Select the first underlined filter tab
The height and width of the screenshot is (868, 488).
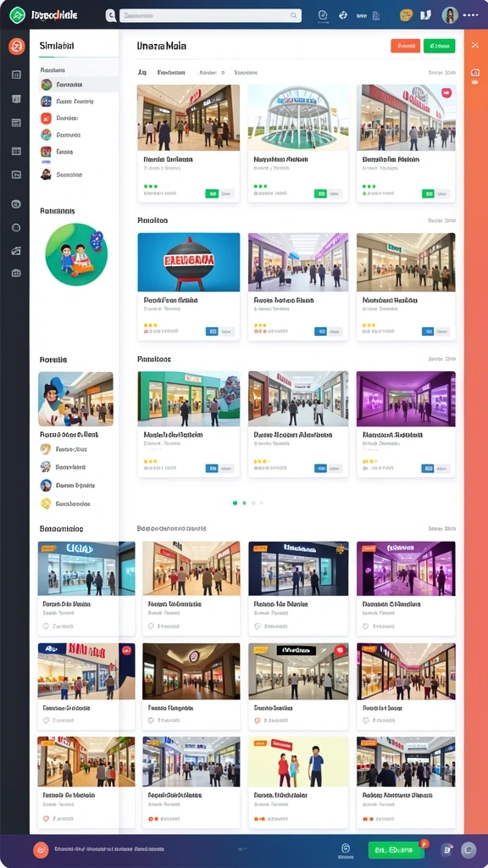click(142, 73)
